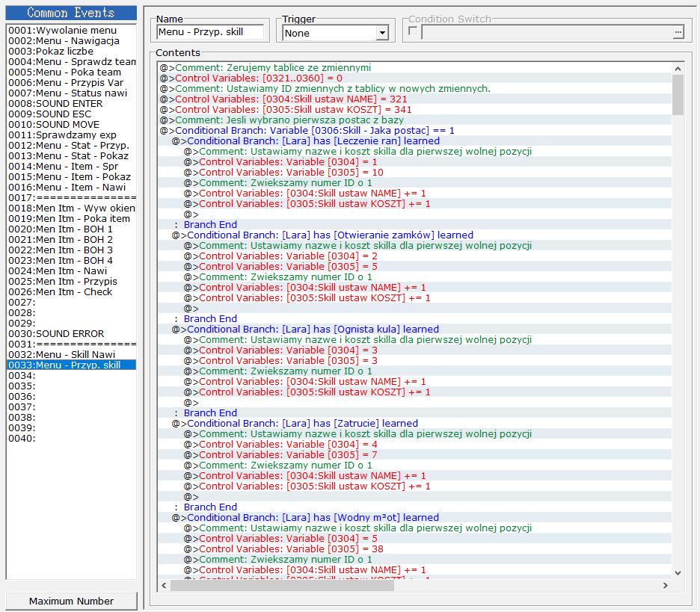Select event 0006:Menu - Przypis Var

(72, 82)
